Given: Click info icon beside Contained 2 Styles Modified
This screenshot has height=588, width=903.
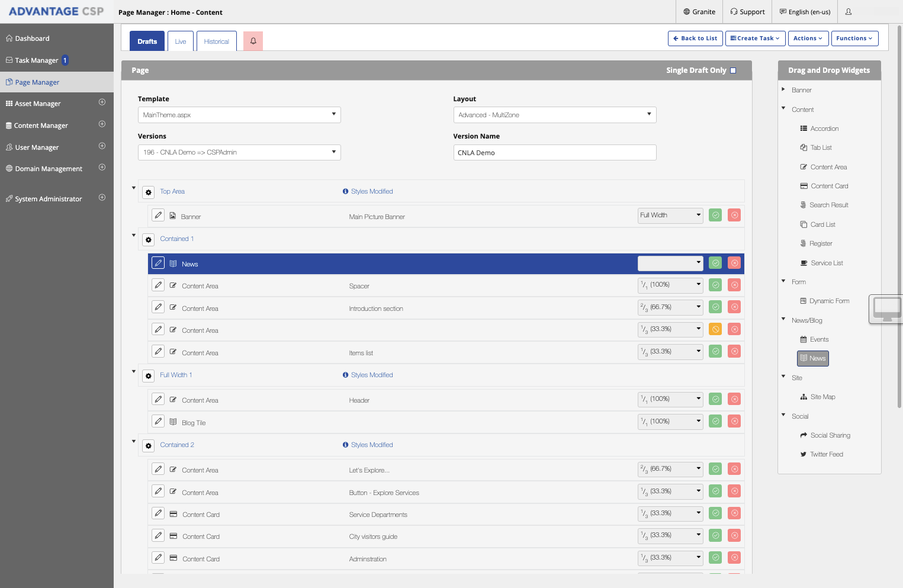Looking at the screenshot, I should coord(345,445).
